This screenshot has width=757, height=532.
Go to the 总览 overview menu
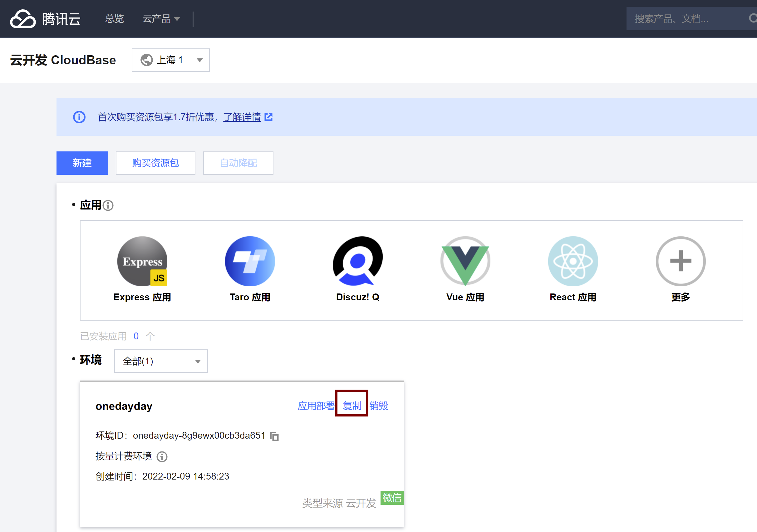point(114,19)
